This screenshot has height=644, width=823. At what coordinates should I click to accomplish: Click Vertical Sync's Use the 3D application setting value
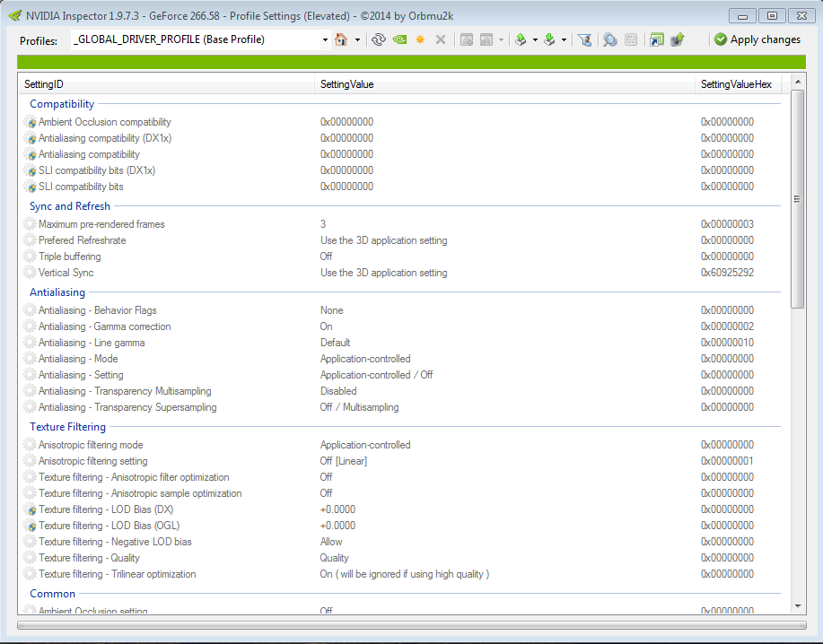pos(384,273)
